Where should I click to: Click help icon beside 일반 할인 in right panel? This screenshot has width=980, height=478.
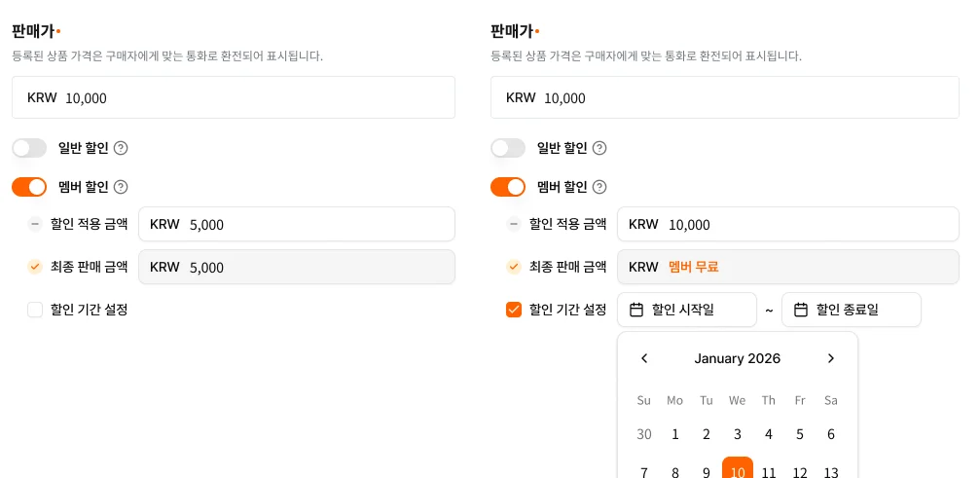[x=600, y=148]
